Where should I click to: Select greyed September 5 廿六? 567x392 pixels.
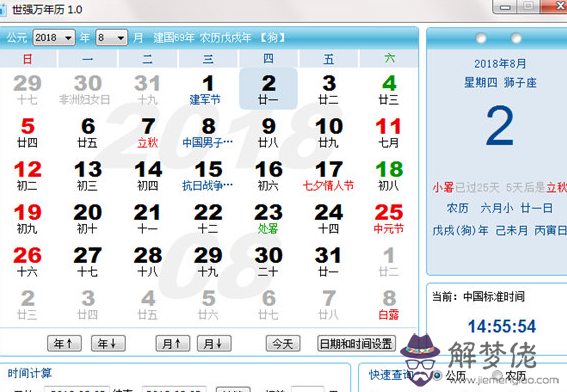pos(208,304)
